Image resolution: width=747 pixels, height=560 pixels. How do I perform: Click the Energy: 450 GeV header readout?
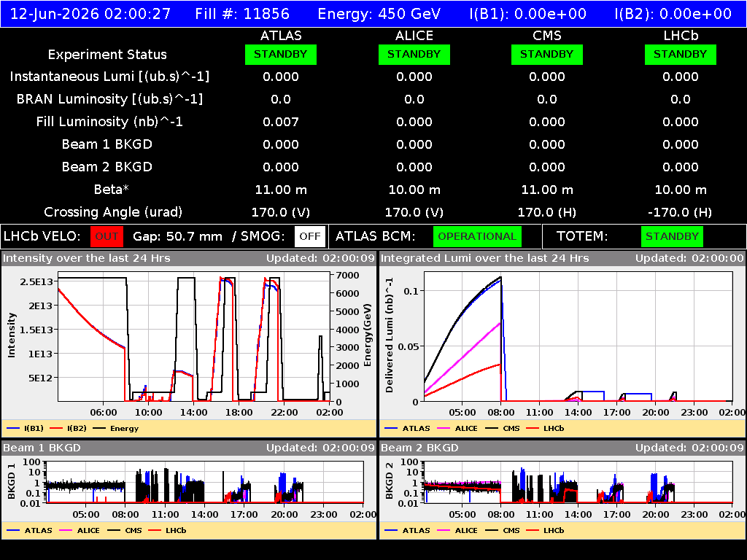379,13
